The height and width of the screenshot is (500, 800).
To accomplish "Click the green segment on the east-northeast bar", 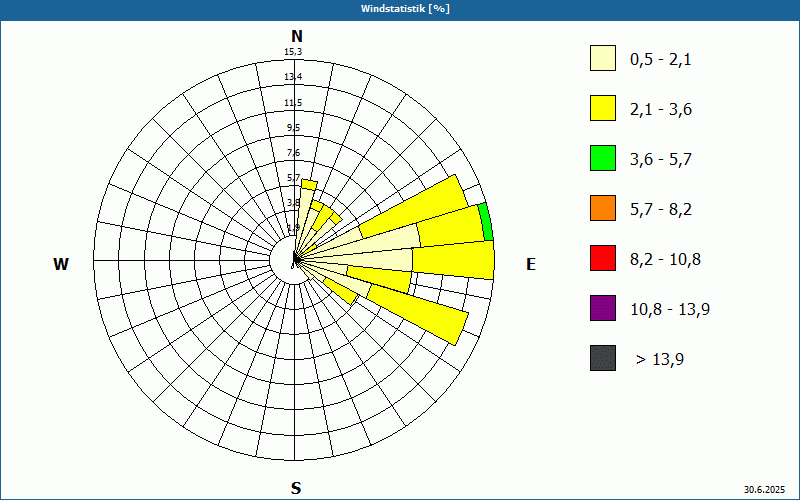I will [486, 222].
